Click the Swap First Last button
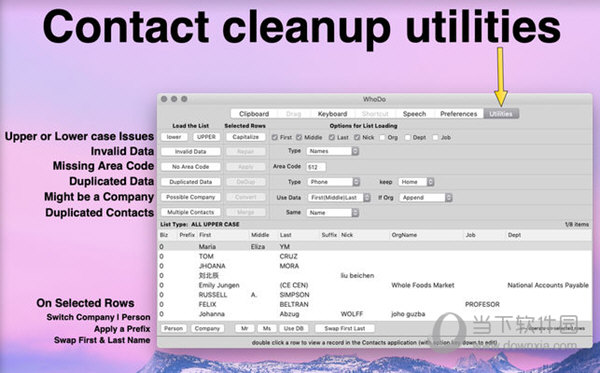This screenshot has height=373, width=600. [344, 328]
